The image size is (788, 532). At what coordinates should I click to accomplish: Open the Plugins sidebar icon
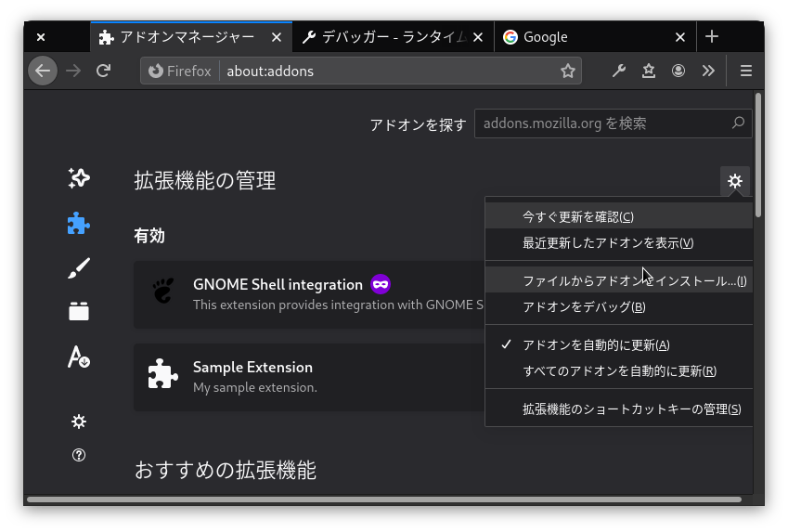point(79,312)
